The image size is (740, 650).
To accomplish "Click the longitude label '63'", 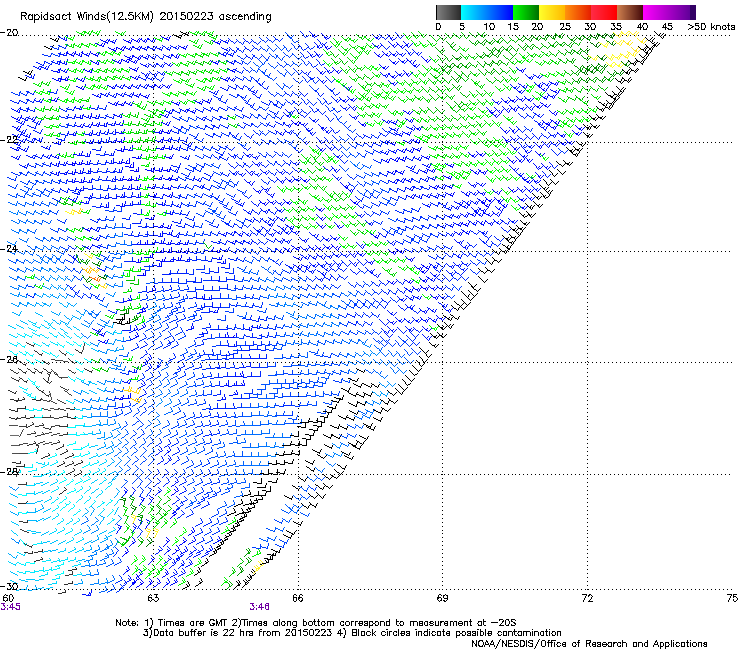I will pos(153,598).
